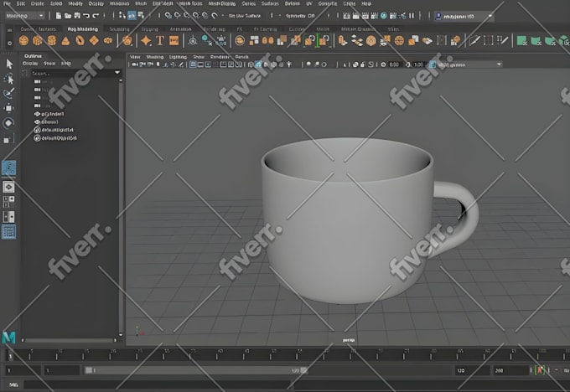Open the Modeling menu set dropdown
The image size is (570, 392).
click(x=24, y=16)
